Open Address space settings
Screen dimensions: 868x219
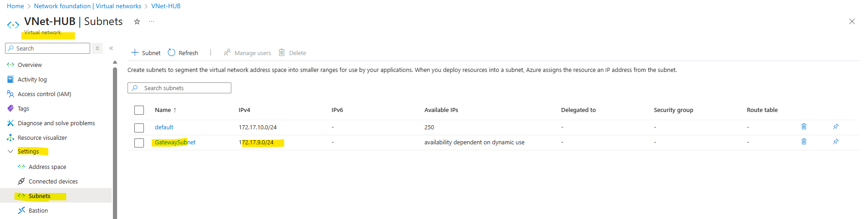point(47,167)
